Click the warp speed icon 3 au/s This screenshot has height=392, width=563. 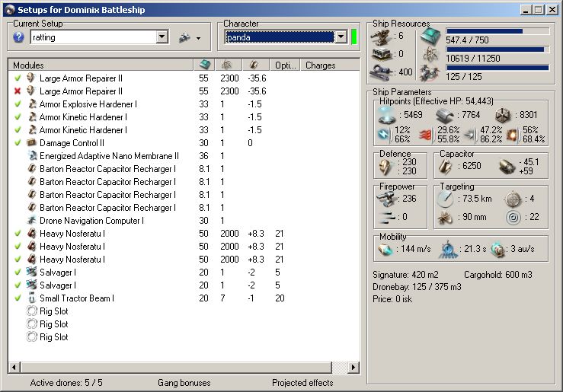(497, 249)
